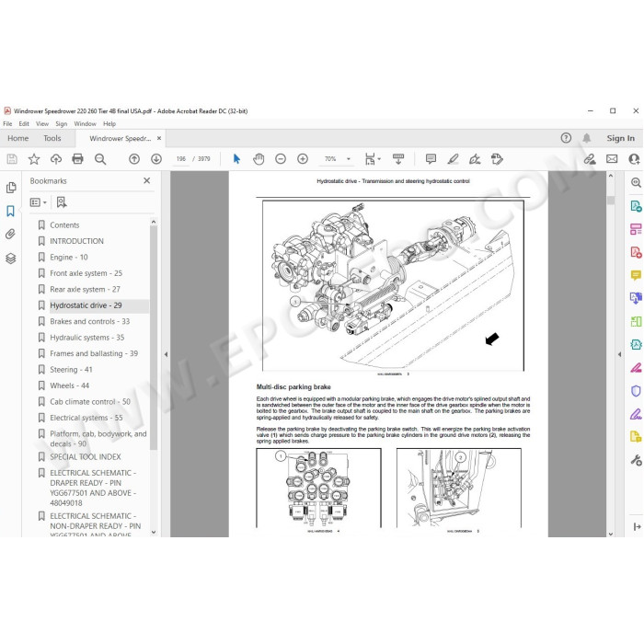Open More Tools wrench icon
The height and width of the screenshot is (644, 644).
click(636, 460)
